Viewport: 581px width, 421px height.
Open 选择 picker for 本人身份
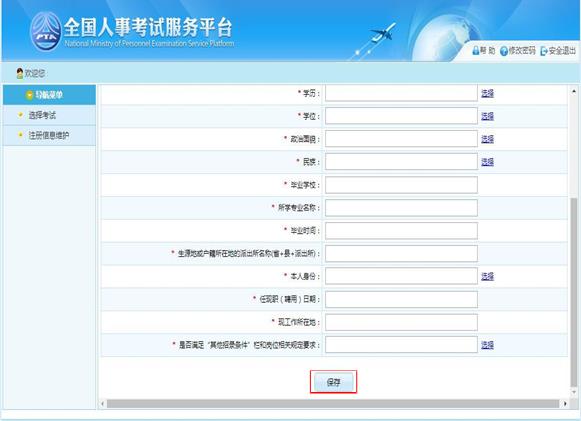coord(487,276)
